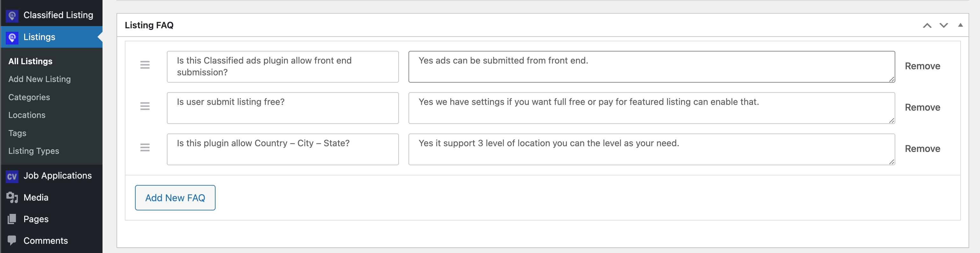Go to Locations submenu
Screen dimensions: 980x253
click(27, 115)
